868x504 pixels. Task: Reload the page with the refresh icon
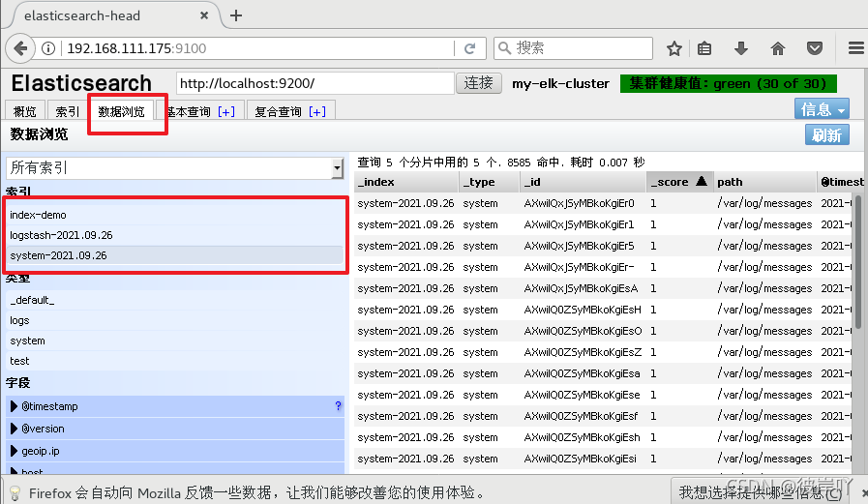click(469, 48)
